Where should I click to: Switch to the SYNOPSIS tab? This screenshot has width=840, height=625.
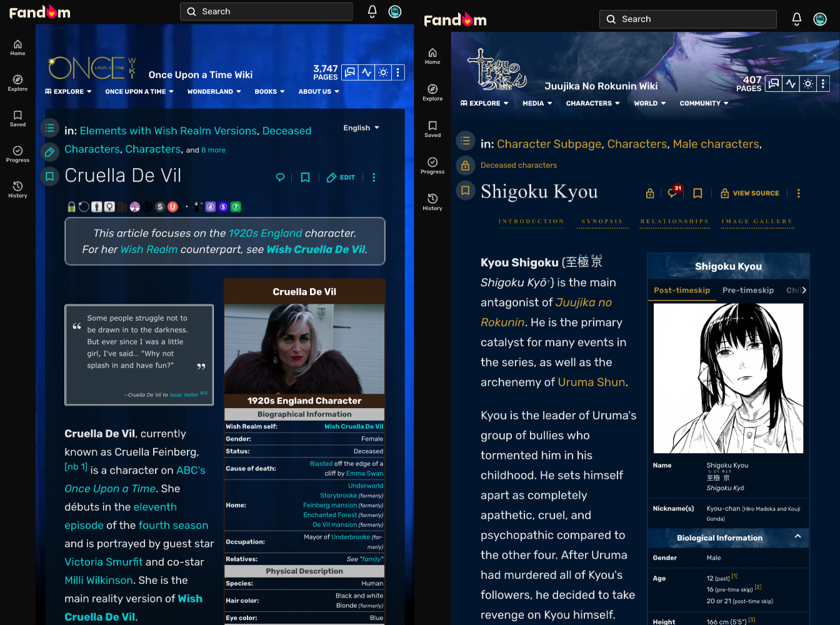click(x=602, y=222)
